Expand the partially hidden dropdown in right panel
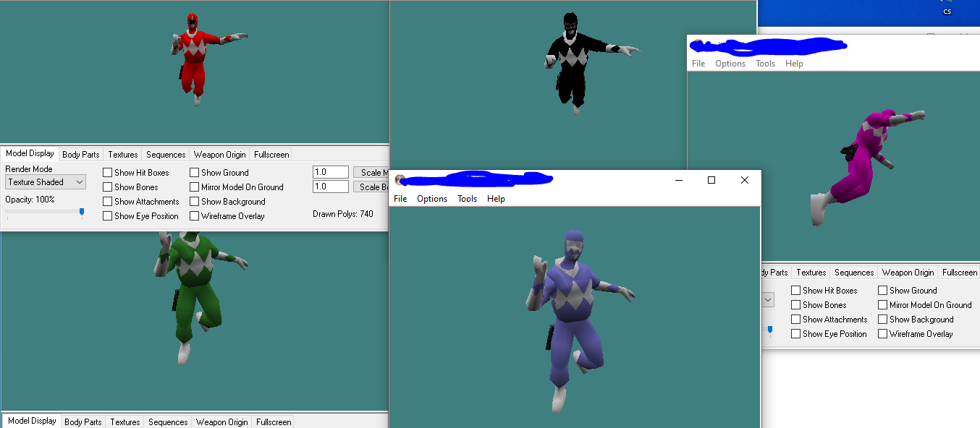 (768, 299)
